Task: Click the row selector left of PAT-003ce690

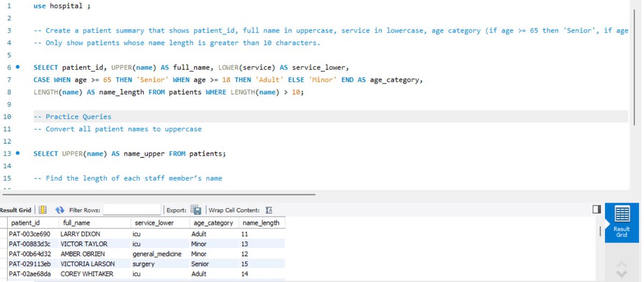Action: 4,234
